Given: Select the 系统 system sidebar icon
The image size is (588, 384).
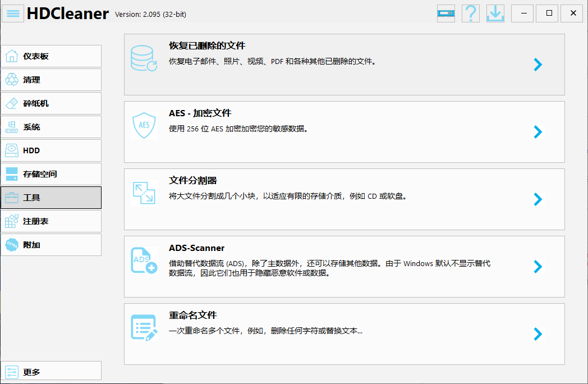Looking at the screenshot, I should click(12, 127).
